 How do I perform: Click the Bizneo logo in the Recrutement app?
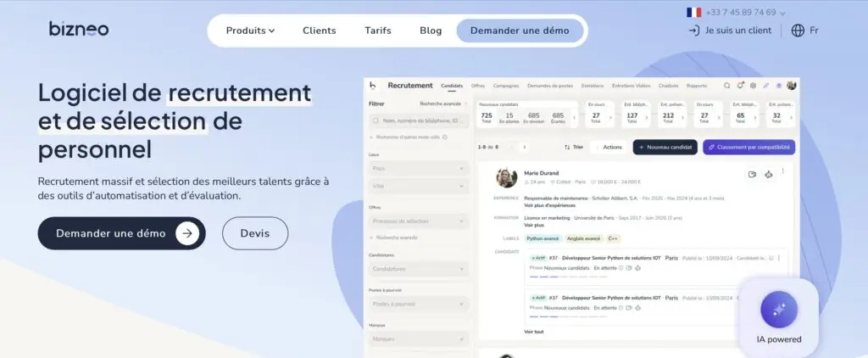(x=373, y=86)
